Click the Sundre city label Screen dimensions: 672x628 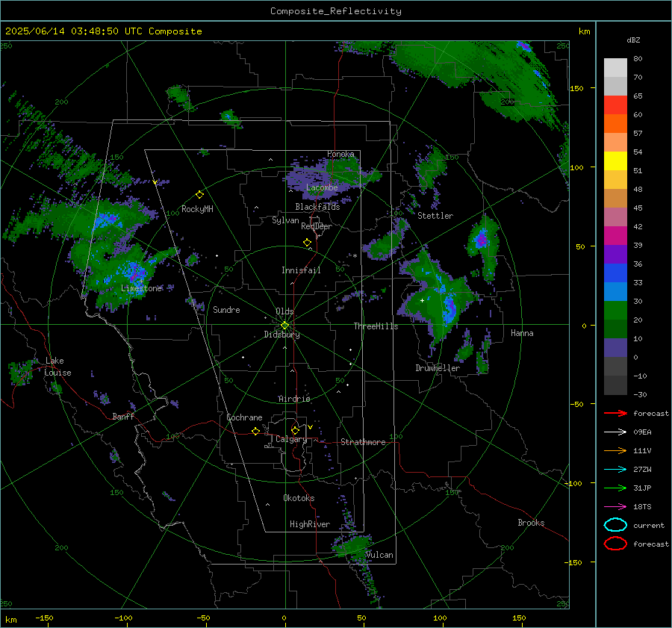(226, 309)
